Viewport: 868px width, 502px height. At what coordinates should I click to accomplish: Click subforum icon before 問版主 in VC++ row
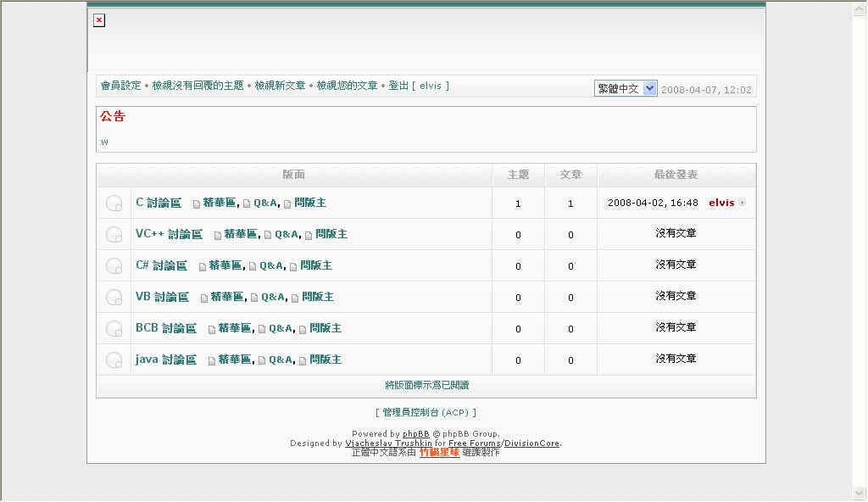[x=309, y=236]
